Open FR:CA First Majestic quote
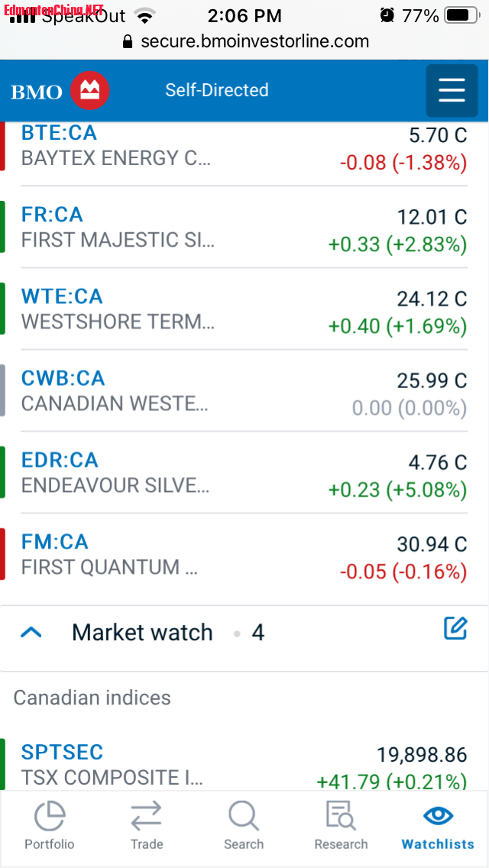Image resolution: width=489 pixels, height=868 pixels. (x=52, y=215)
